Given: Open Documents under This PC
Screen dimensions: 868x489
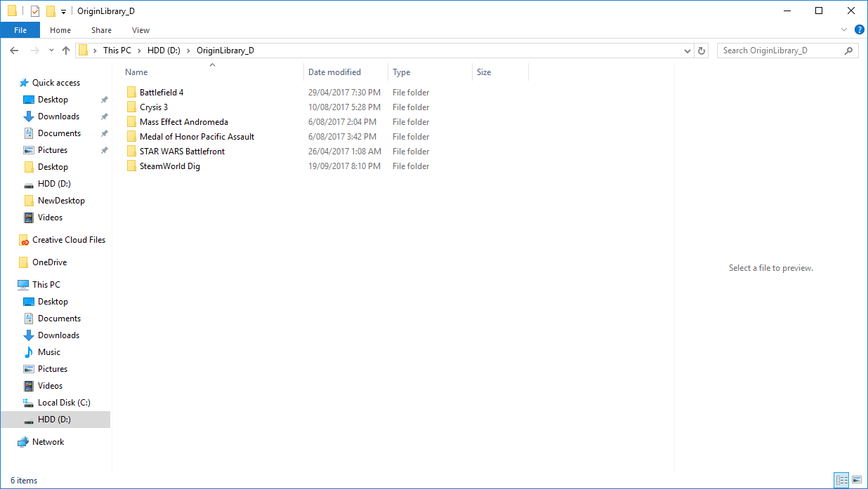Looking at the screenshot, I should pyautogui.click(x=59, y=319).
